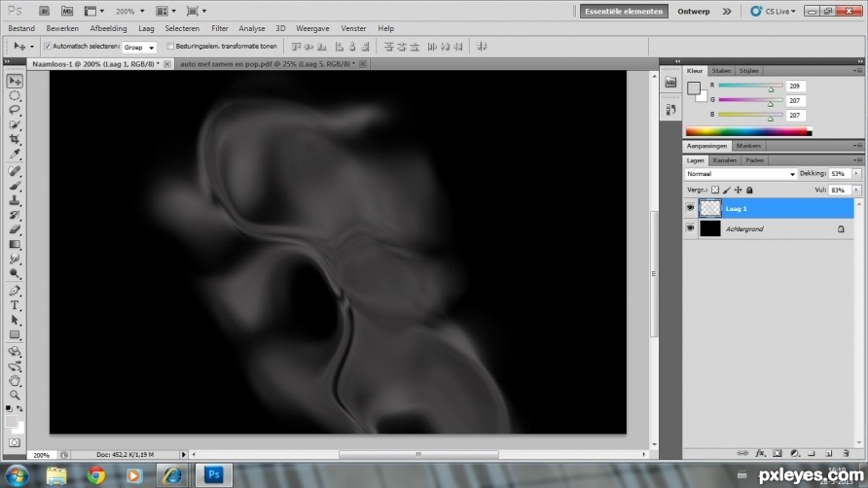This screenshot has width=868, height=488.
Task: Click the R channel slider
Action: [x=750, y=86]
